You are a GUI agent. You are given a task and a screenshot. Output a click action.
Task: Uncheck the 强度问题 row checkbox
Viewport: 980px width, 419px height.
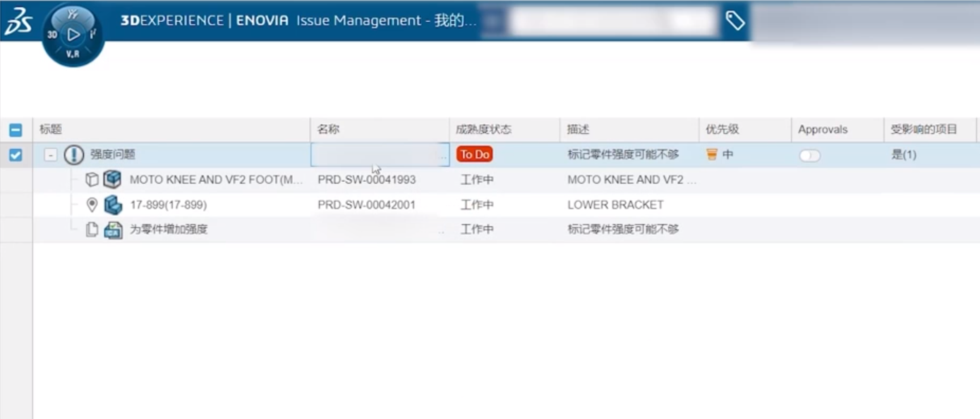pyautogui.click(x=16, y=155)
